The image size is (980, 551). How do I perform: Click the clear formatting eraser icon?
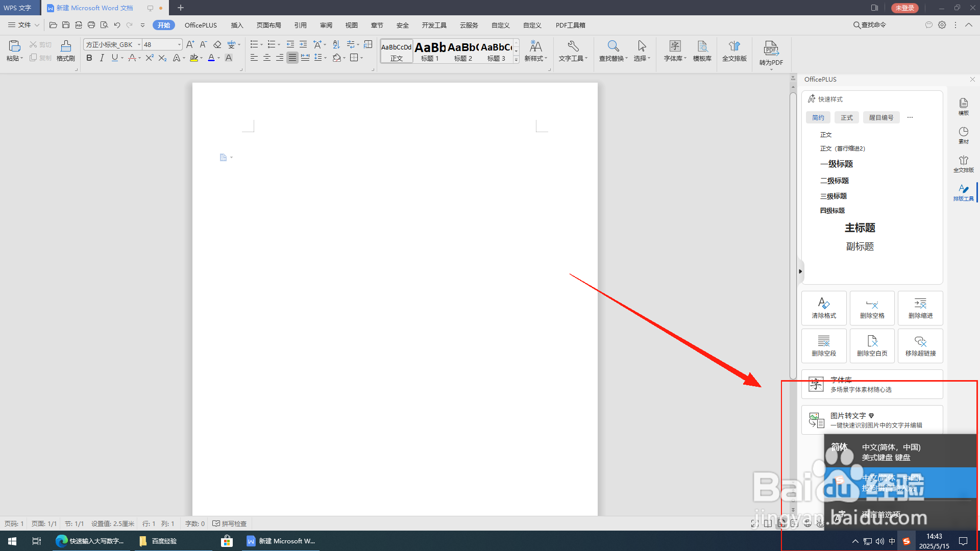(217, 44)
